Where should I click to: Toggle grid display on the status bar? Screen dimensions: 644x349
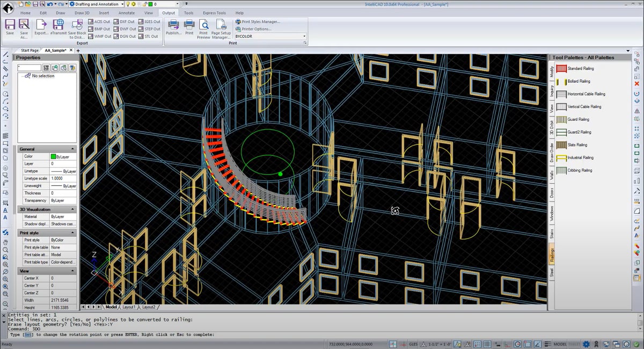point(487,344)
